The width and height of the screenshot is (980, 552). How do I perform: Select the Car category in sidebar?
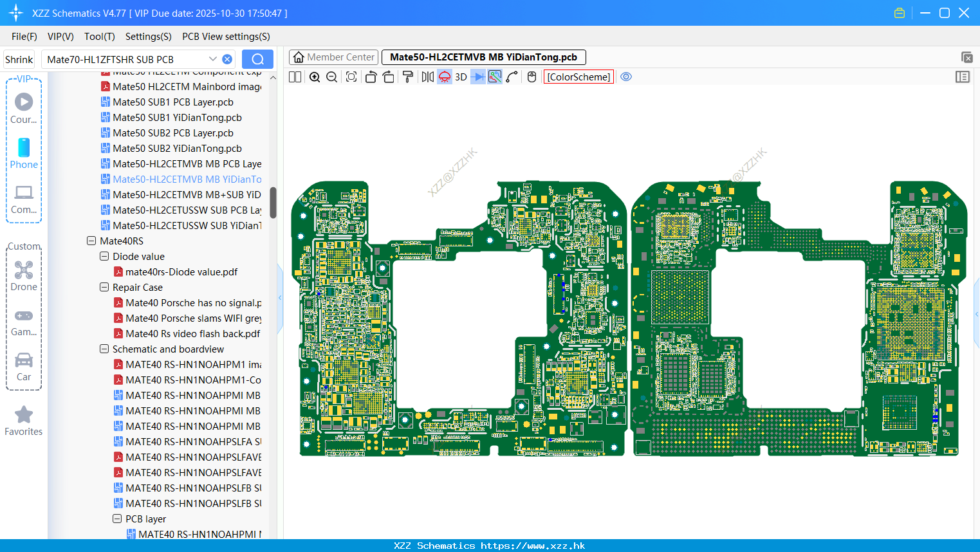coord(24,366)
